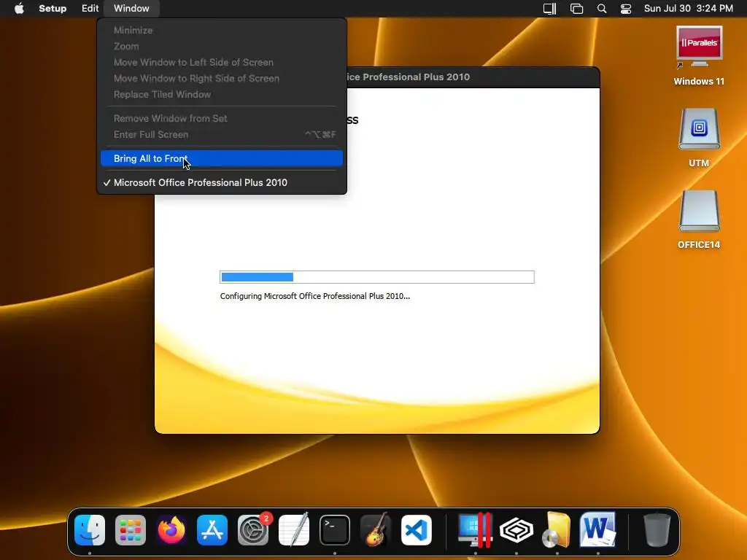
Task: Click the Stage Manager menu bar icon
Action: coord(576,9)
